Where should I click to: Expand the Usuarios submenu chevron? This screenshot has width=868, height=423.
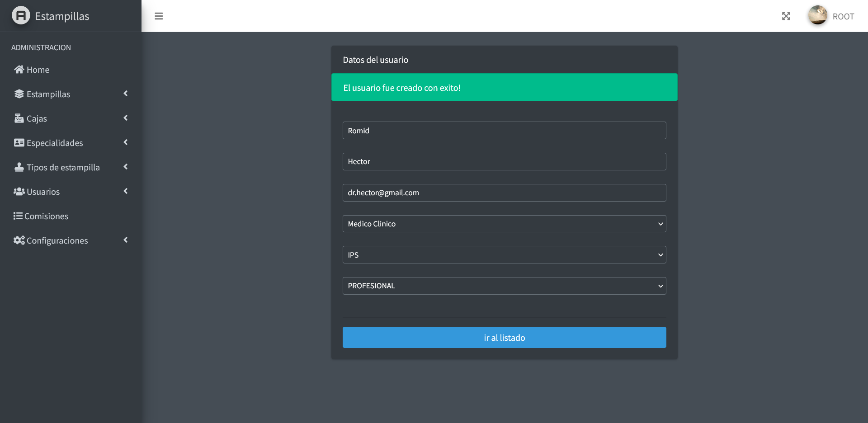126,191
